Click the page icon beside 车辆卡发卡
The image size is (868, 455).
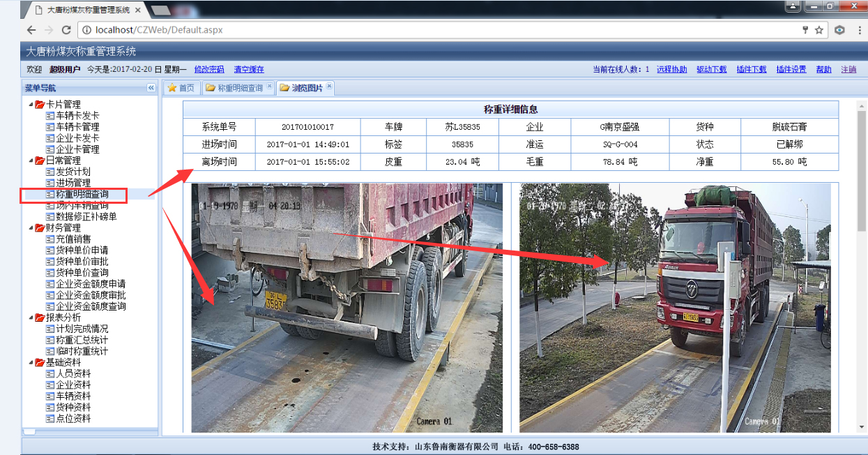pyautogui.click(x=50, y=116)
